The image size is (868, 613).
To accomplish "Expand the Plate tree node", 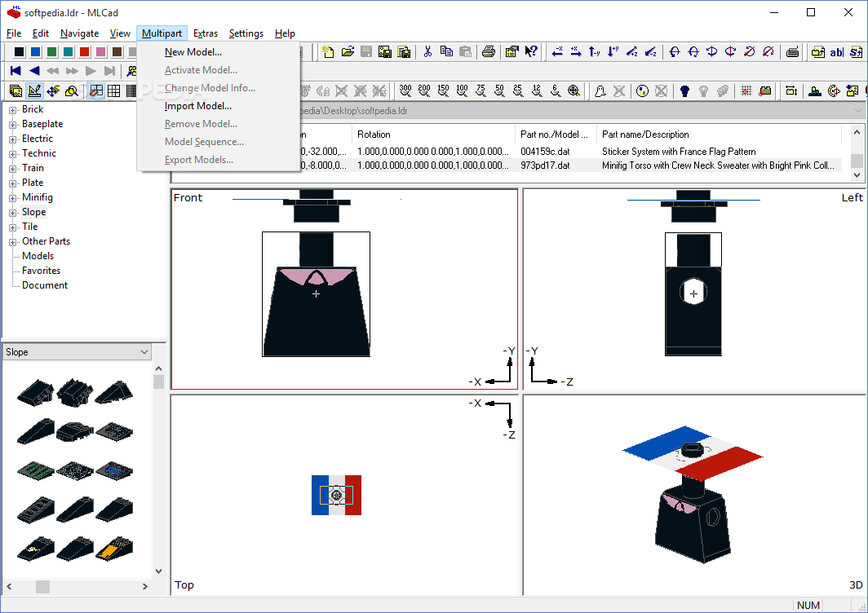I will point(13,183).
